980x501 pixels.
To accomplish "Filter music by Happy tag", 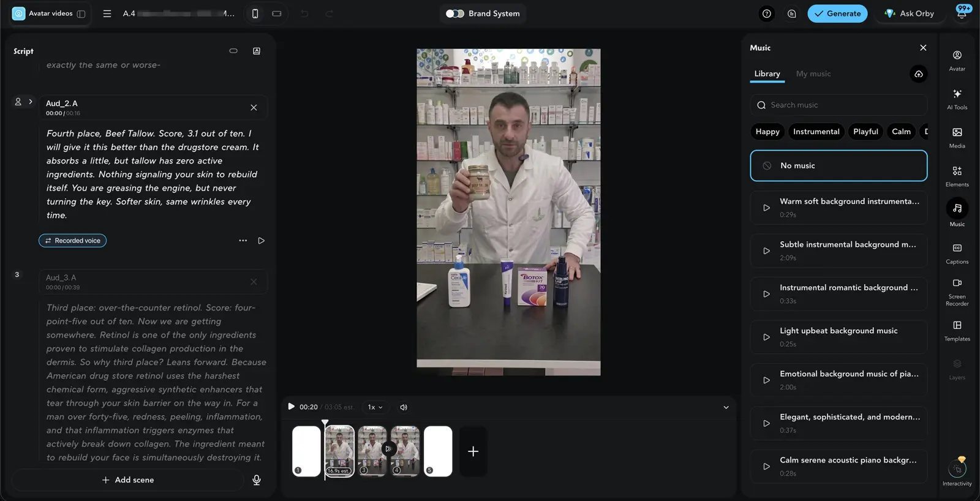I will tap(767, 132).
